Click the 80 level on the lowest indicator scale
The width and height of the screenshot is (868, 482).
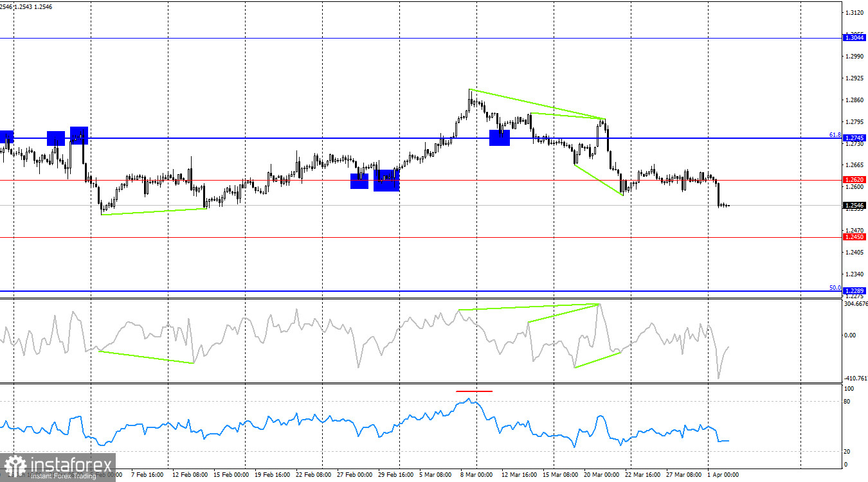tap(847, 401)
